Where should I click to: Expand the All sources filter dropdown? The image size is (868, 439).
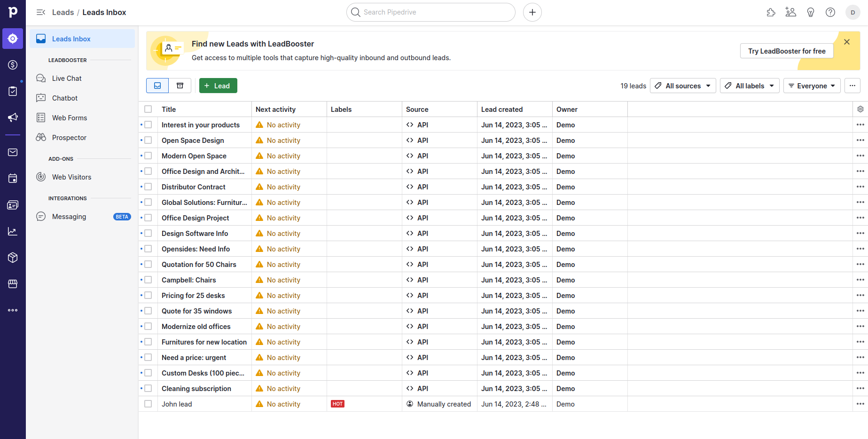pos(683,86)
